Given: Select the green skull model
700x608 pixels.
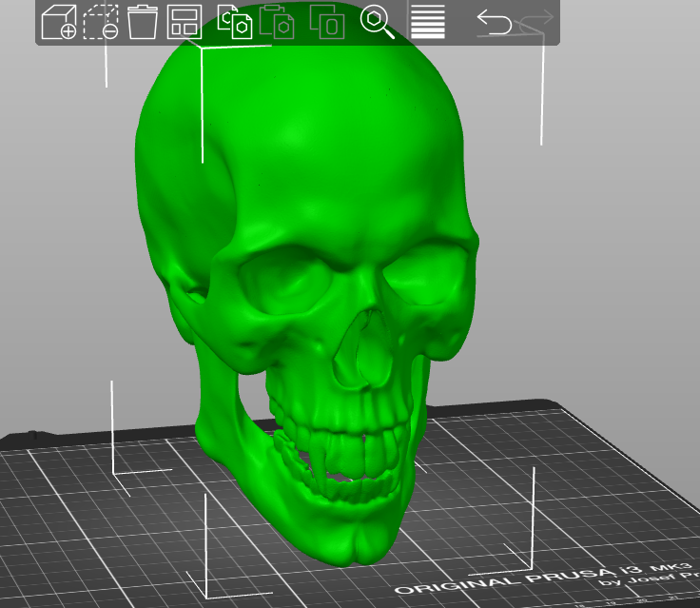Looking at the screenshot, I should [x=308, y=285].
